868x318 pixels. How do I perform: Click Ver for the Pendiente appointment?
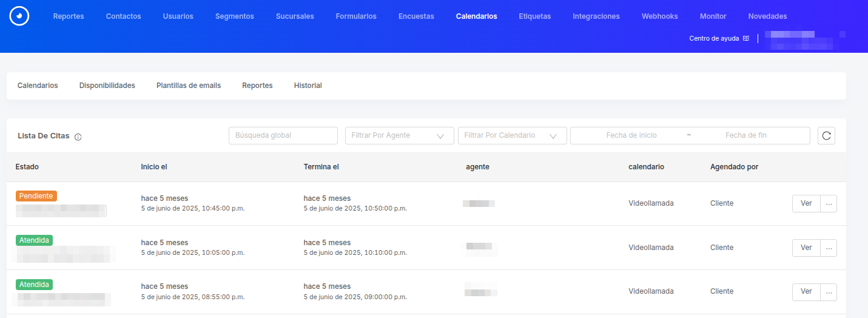806,204
